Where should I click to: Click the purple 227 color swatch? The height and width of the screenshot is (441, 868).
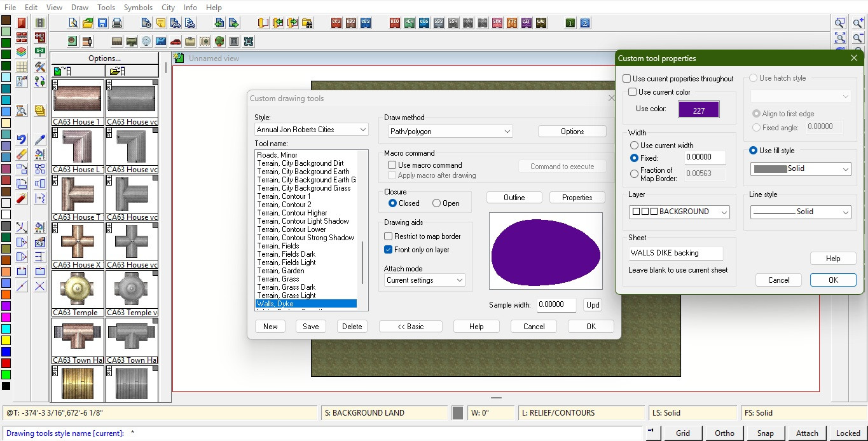pos(698,110)
